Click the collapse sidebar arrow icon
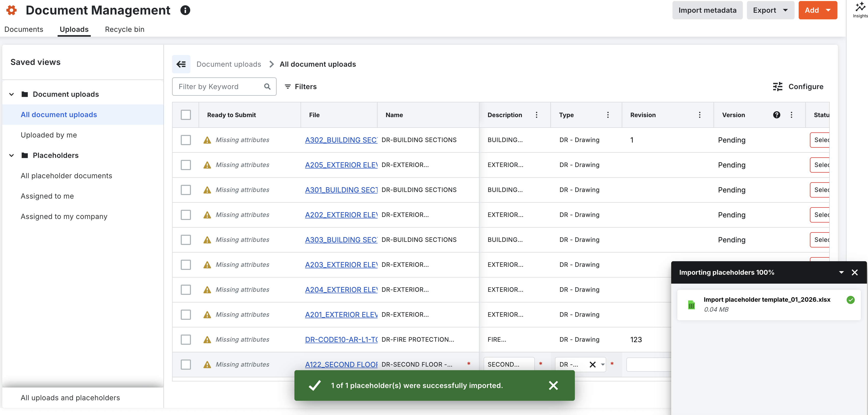 click(x=181, y=64)
